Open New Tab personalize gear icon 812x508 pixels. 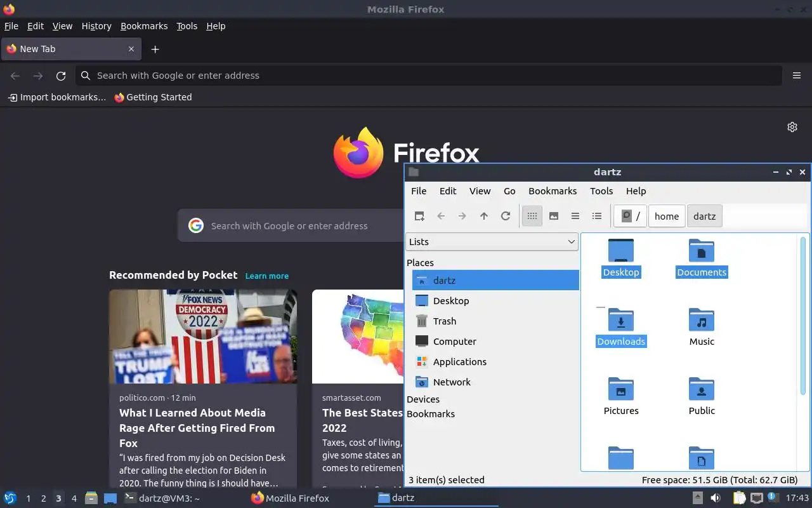tap(792, 127)
